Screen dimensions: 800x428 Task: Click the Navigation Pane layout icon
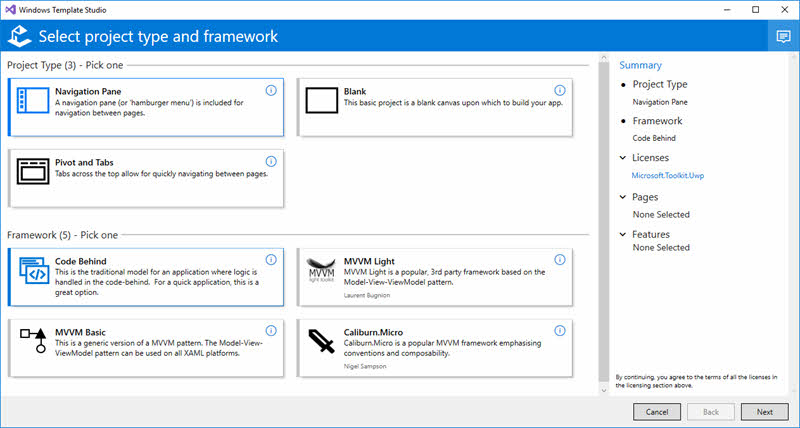[x=33, y=100]
